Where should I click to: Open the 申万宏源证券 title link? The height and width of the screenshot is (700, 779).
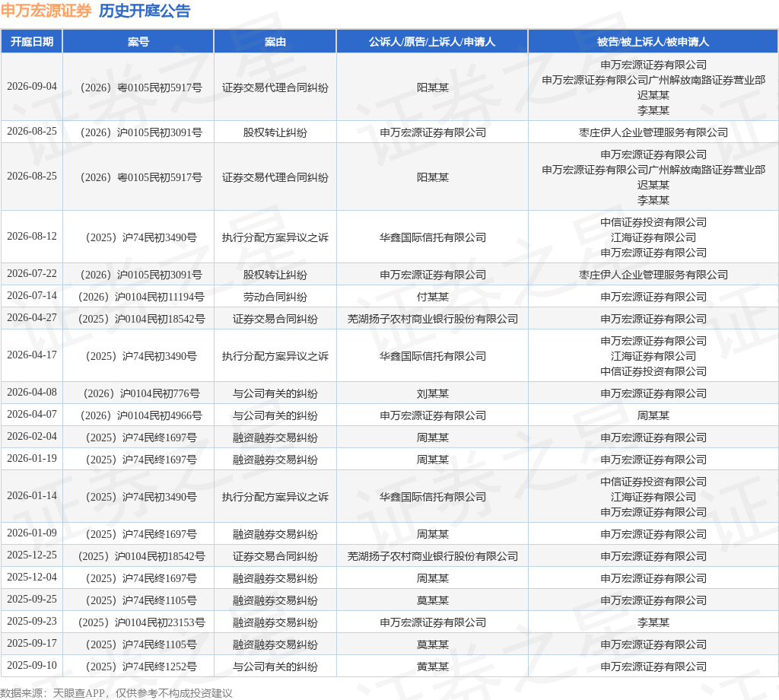coord(46,11)
